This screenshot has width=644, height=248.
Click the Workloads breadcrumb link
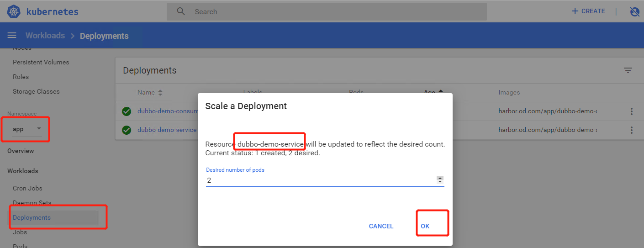click(45, 36)
